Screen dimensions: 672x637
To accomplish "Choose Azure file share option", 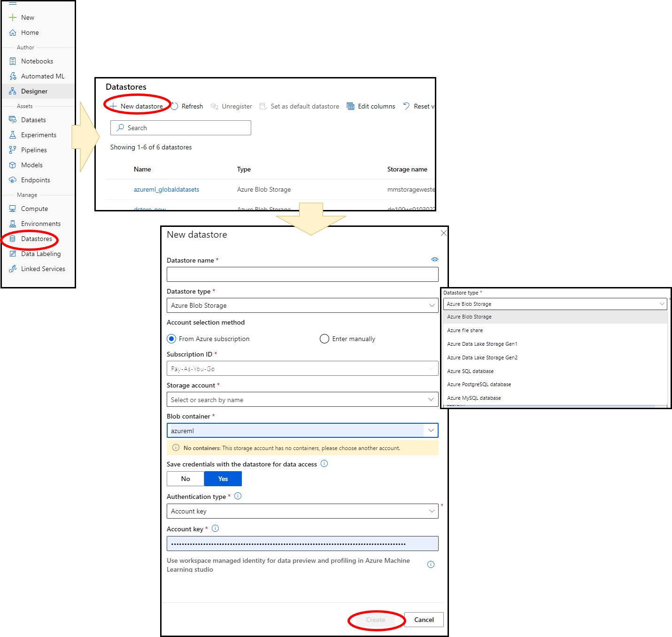I will 555,330.
